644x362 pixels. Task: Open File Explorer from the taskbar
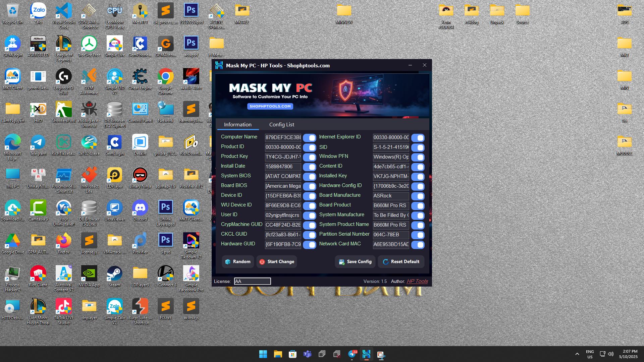coord(278,354)
